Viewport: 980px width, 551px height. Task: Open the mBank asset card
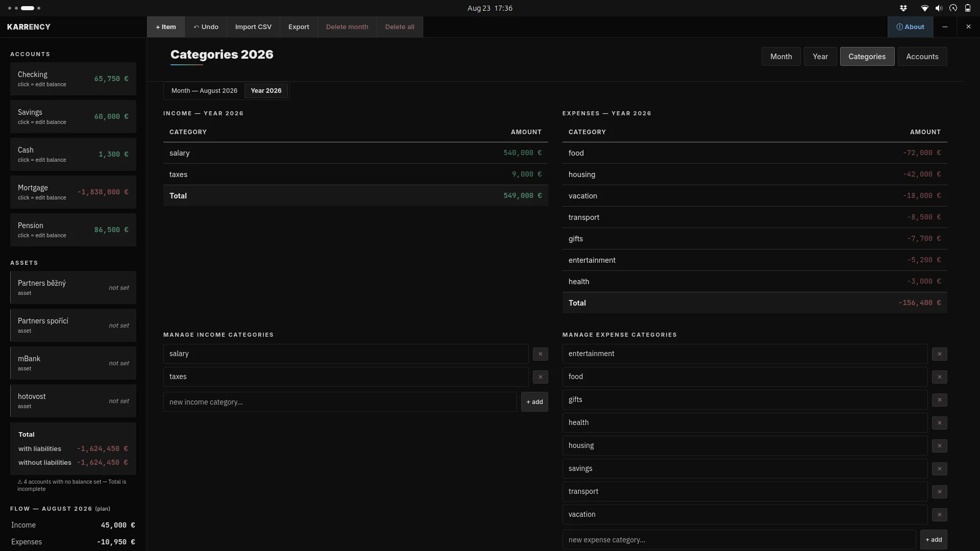coord(73,363)
